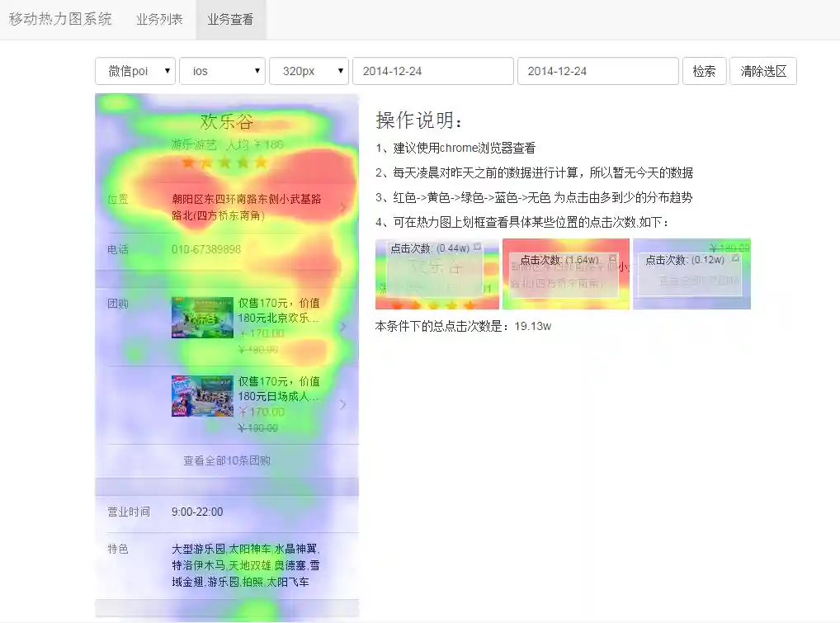Click the total clicks value 19.13w
Viewport: 840px width, 623px height.
[532, 326]
